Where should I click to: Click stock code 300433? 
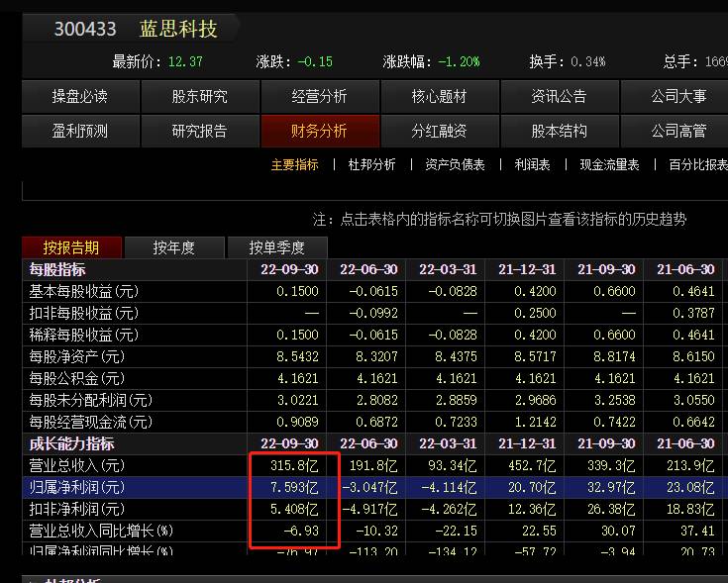click(x=85, y=29)
